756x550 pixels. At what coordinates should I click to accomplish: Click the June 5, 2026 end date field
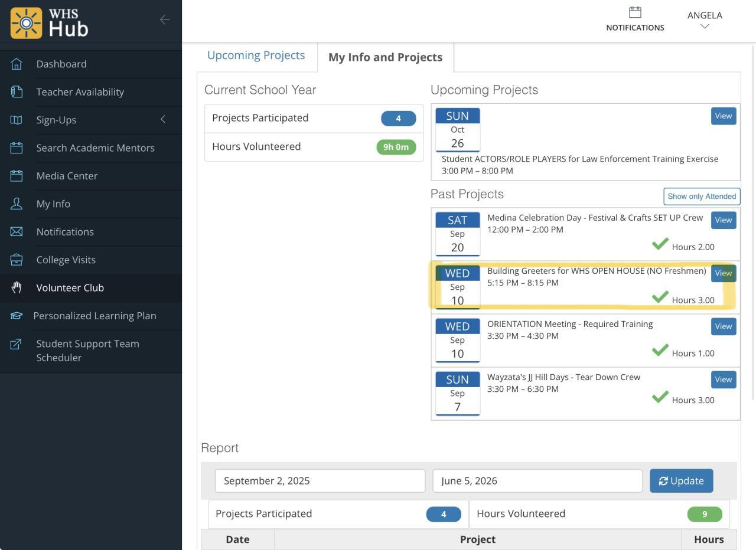[537, 481]
